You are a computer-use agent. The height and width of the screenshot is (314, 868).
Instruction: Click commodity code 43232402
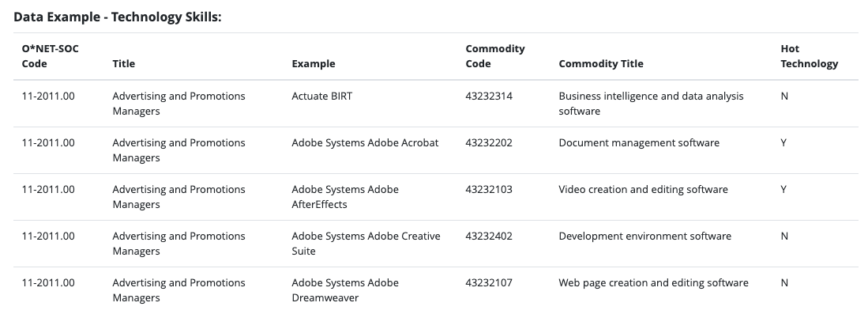[489, 236]
